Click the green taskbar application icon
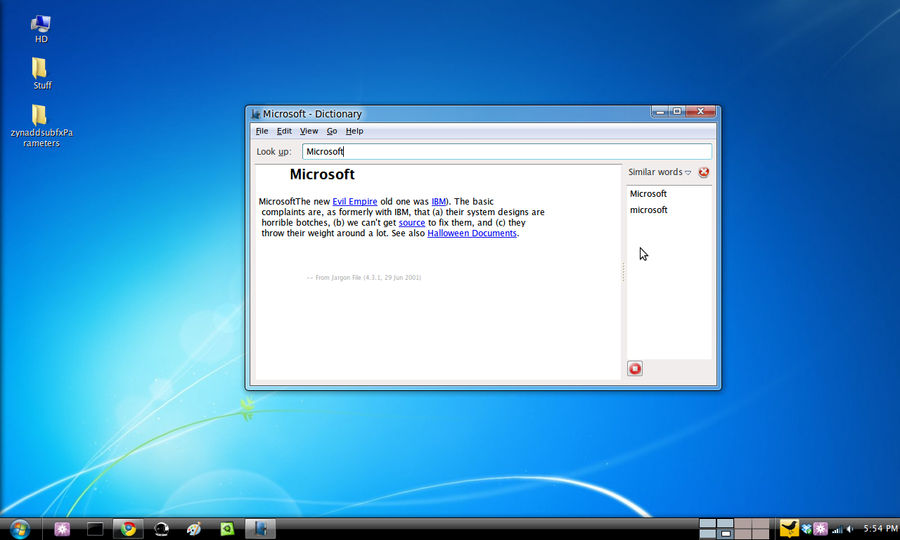The width and height of the screenshot is (900, 540). pos(227,529)
